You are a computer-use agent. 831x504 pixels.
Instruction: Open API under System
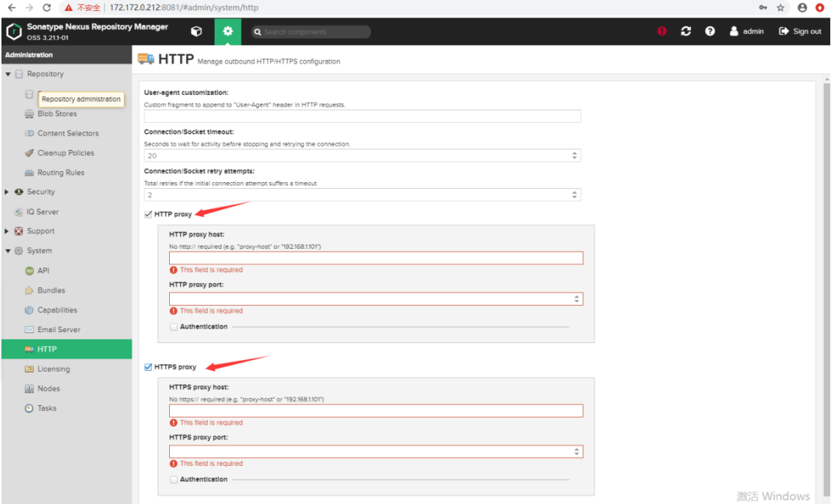43,271
